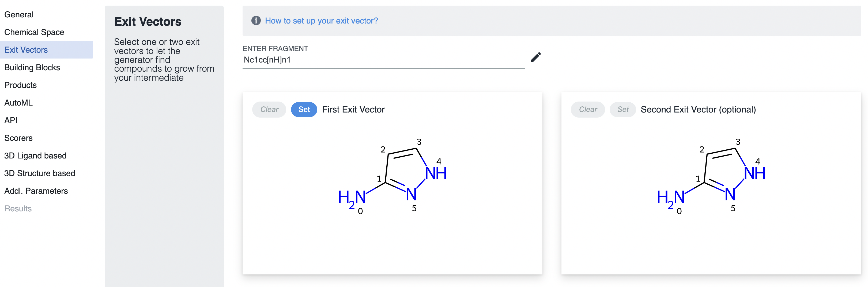Screen dimensions: 868x287
Task: Open Building Blocks in sidebar
Action: point(32,67)
